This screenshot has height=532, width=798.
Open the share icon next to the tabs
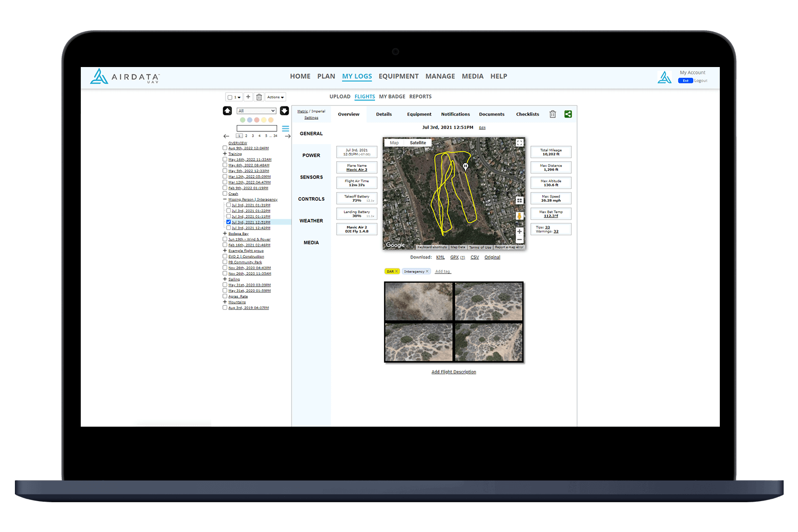pos(568,114)
